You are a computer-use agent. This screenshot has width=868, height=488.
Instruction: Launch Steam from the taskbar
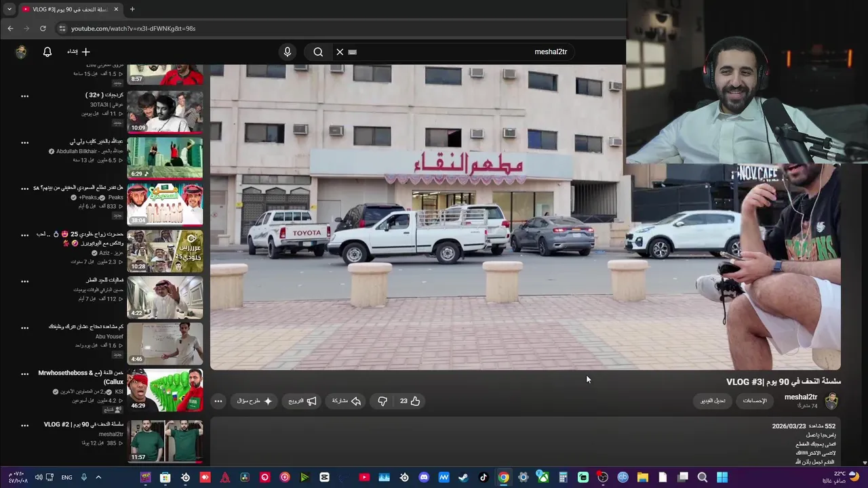pos(463,477)
